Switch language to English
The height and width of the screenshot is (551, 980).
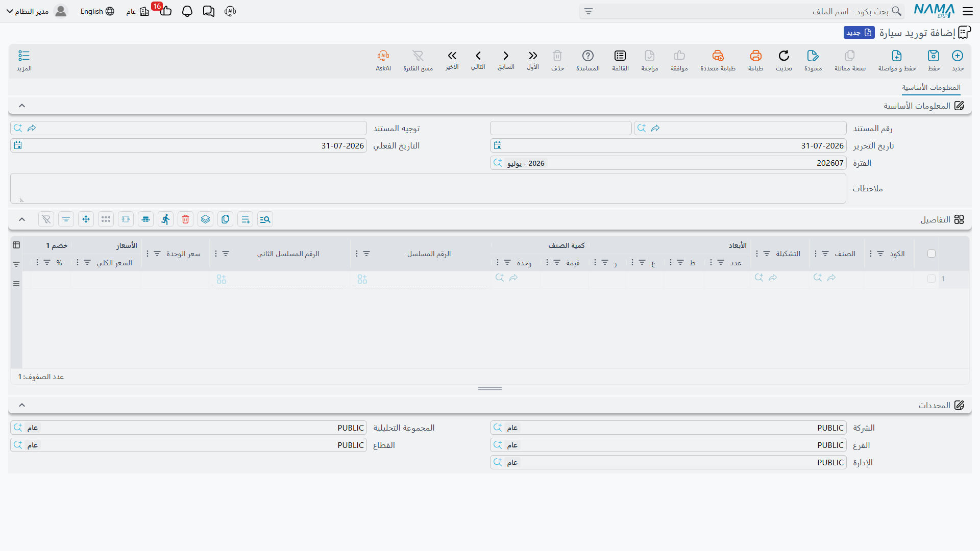click(97, 11)
